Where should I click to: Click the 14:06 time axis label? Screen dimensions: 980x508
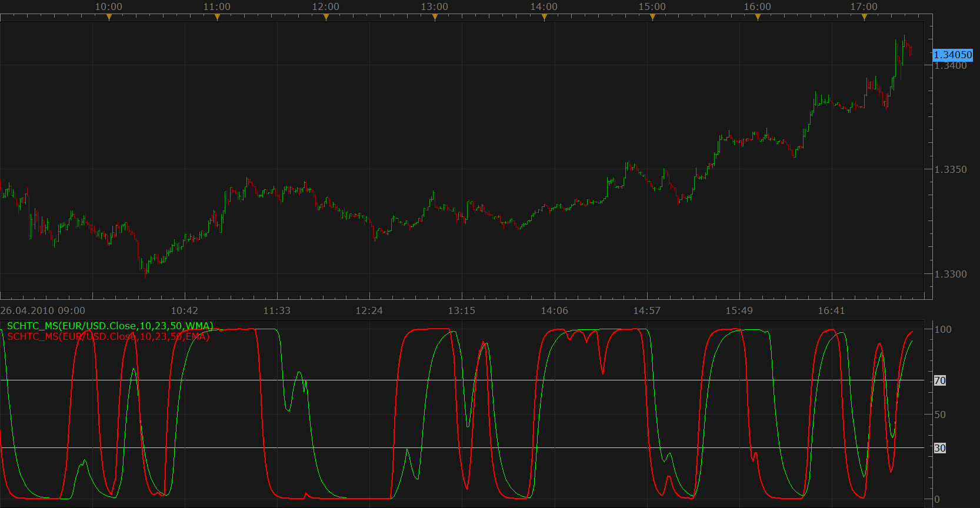(555, 310)
